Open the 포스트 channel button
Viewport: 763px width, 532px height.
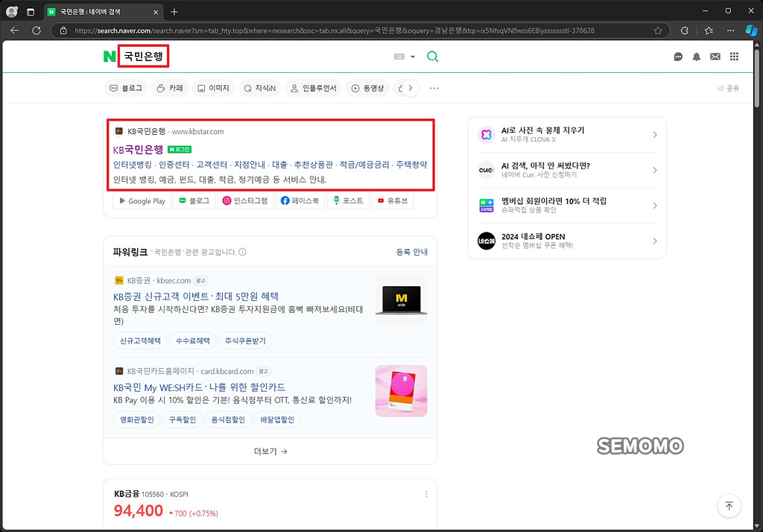pos(348,200)
